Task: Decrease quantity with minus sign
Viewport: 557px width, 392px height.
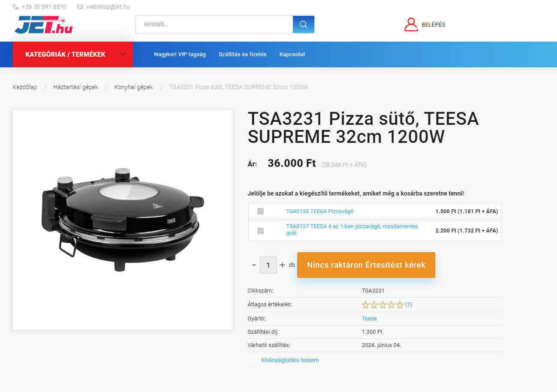Action: pos(254,265)
